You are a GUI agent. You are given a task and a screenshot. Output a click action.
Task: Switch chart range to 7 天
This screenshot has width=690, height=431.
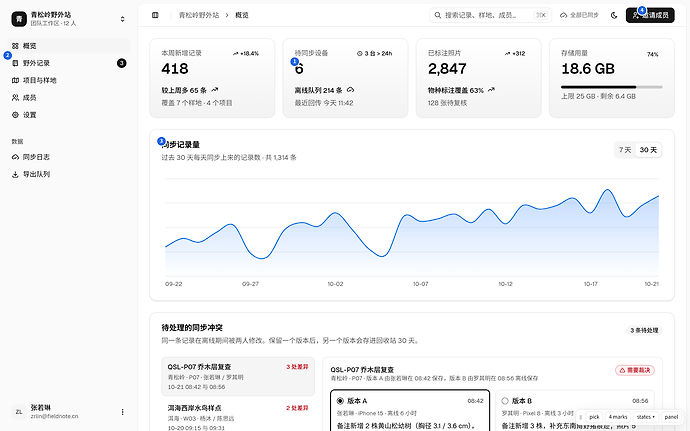(625, 150)
